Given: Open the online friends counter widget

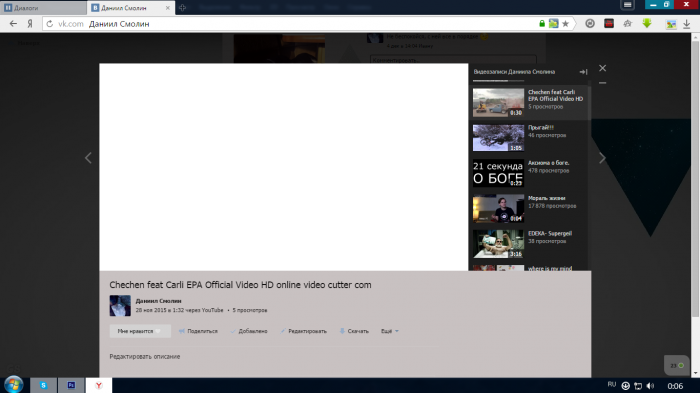Looking at the screenshot, I should (677, 365).
